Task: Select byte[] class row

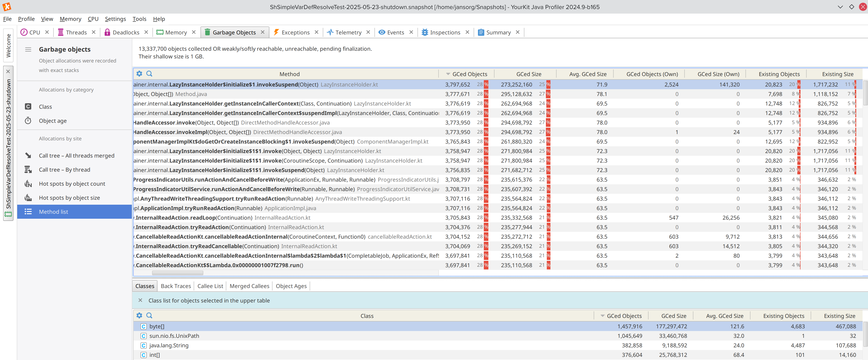Action: click(498, 326)
